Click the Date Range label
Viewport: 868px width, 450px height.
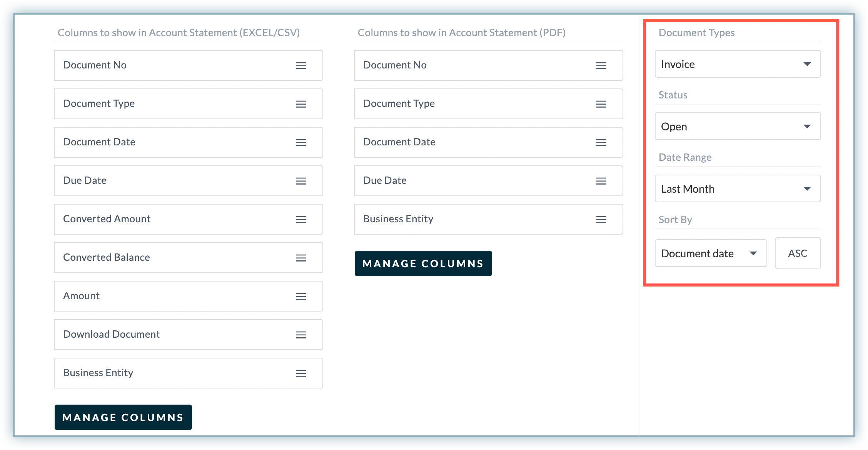tap(685, 157)
